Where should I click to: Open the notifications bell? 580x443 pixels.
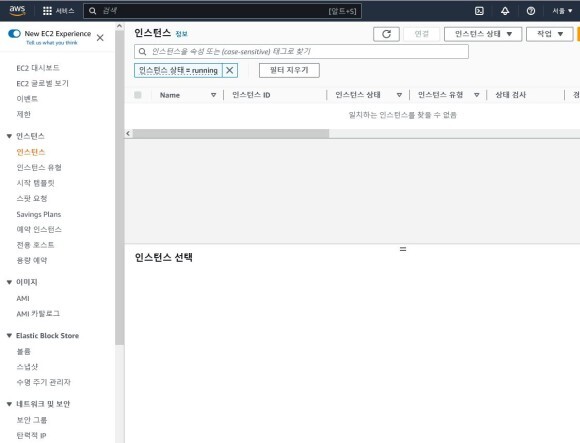pos(505,11)
